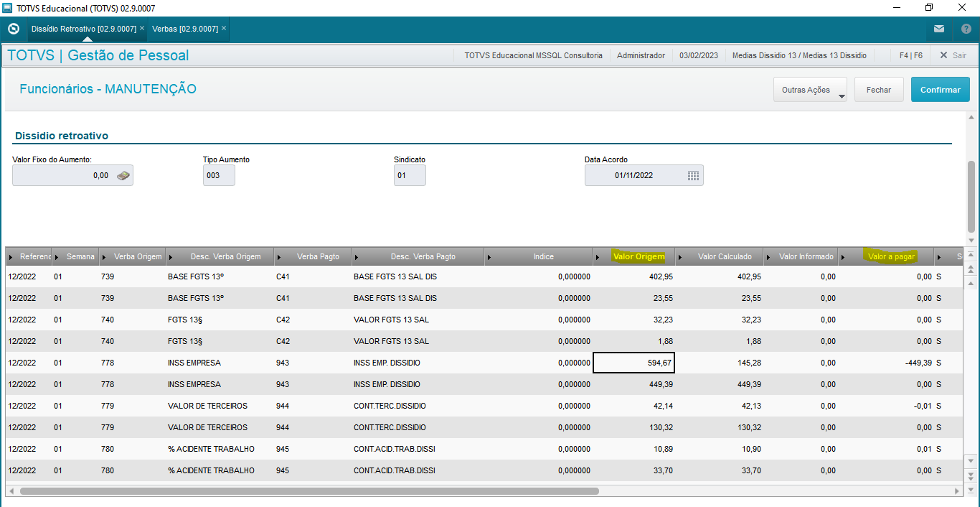Click the date 03/02/2023 in the header bar
The height and width of the screenshot is (507, 980).
(x=698, y=55)
